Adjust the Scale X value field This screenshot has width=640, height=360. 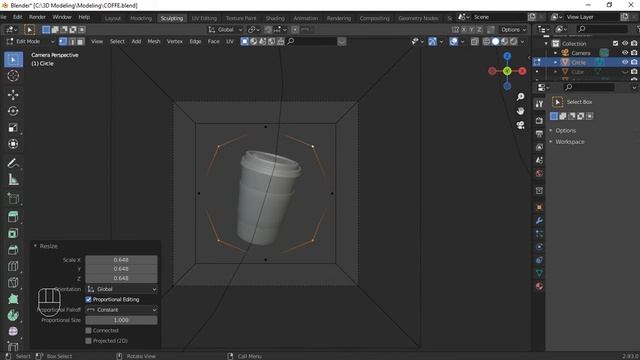(x=121, y=260)
